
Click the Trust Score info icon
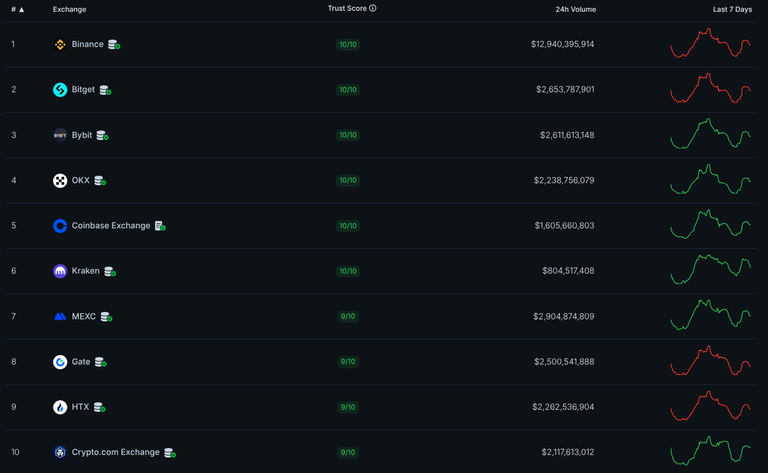(373, 8)
